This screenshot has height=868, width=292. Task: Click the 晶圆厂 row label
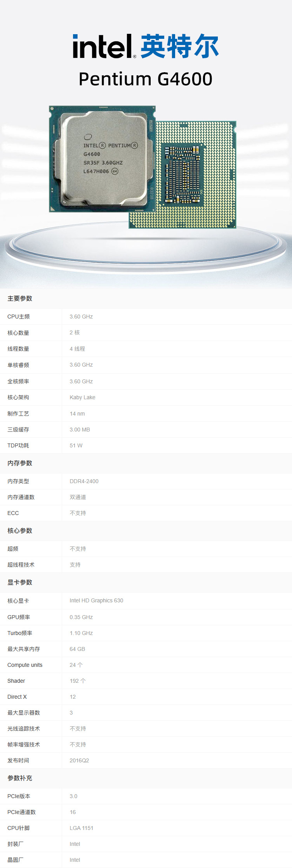16,860
